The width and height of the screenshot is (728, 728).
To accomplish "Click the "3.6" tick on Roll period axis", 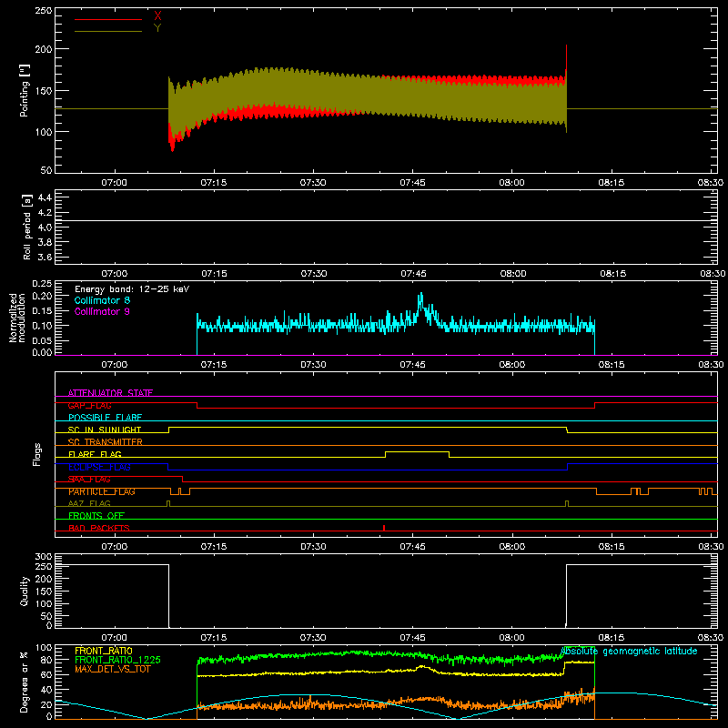I will (45, 257).
